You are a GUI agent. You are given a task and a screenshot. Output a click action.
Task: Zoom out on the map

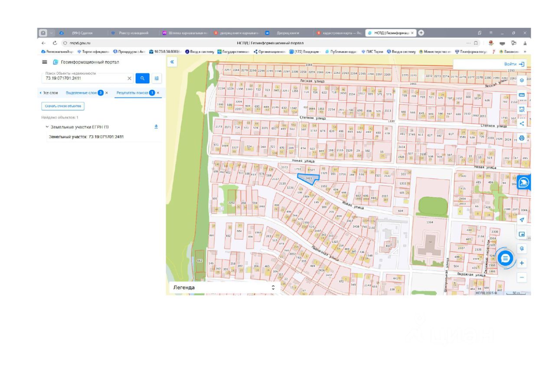[522, 278]
